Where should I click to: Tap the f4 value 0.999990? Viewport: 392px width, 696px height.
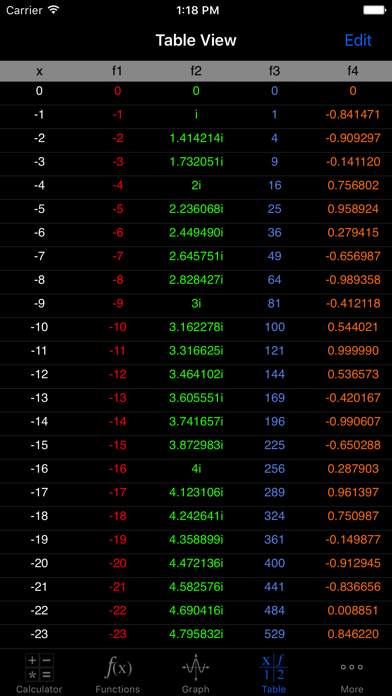click(x=352, y=351)
